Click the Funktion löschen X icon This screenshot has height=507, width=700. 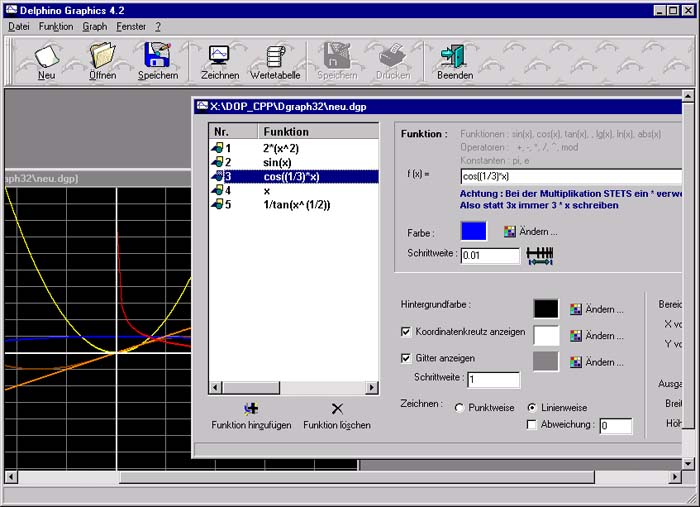tap(337, 408)
